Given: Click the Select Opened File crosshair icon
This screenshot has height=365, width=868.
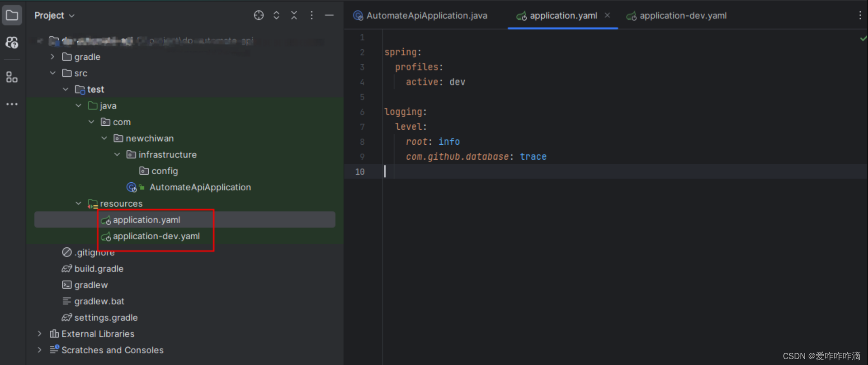Looking at the screenshot, I should (259, 15).
